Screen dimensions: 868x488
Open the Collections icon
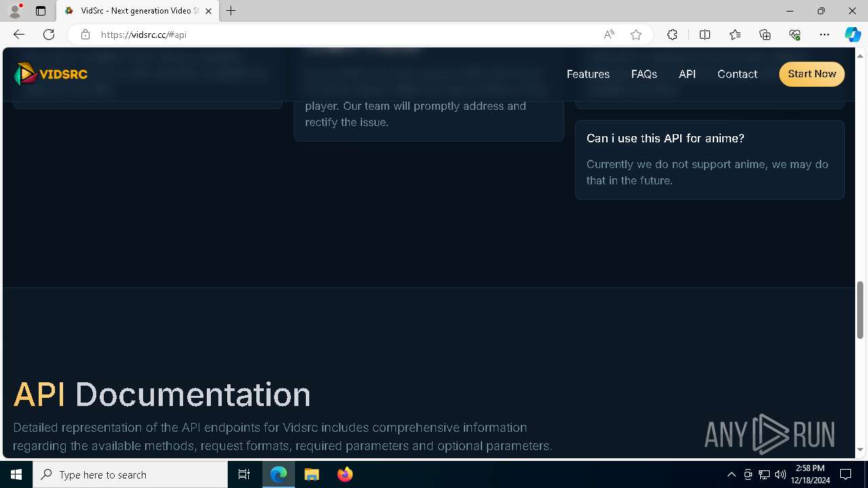point(765,35)
